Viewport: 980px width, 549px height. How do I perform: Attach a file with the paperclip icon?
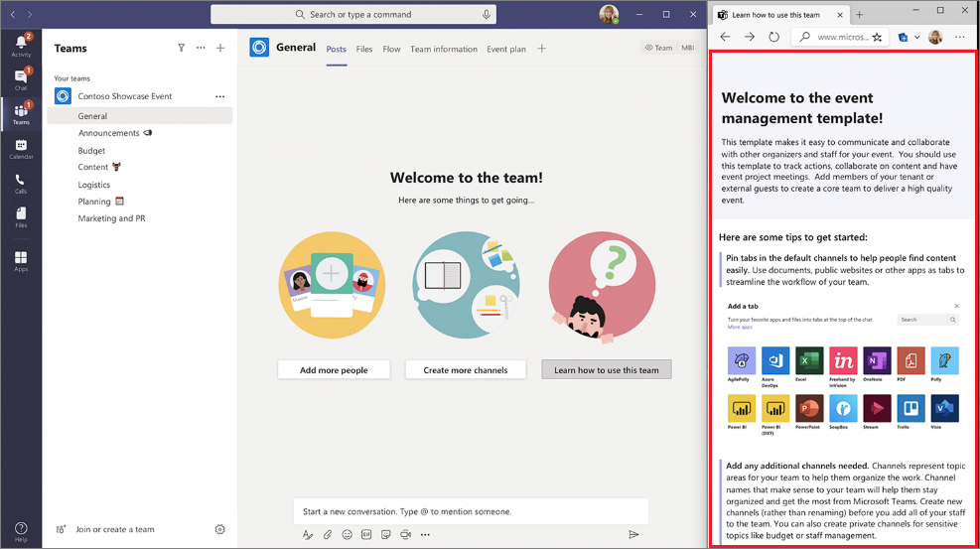click(328, 535)
